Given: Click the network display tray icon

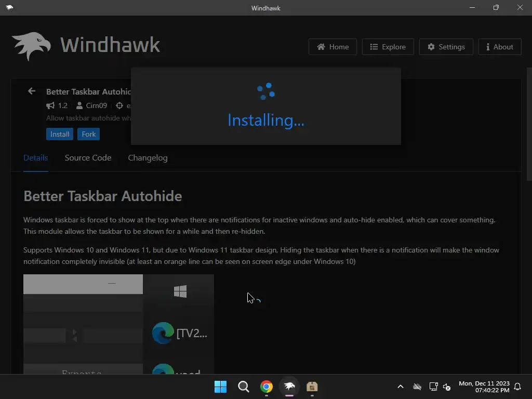Looking at the screenshot, I should point(433,387).
